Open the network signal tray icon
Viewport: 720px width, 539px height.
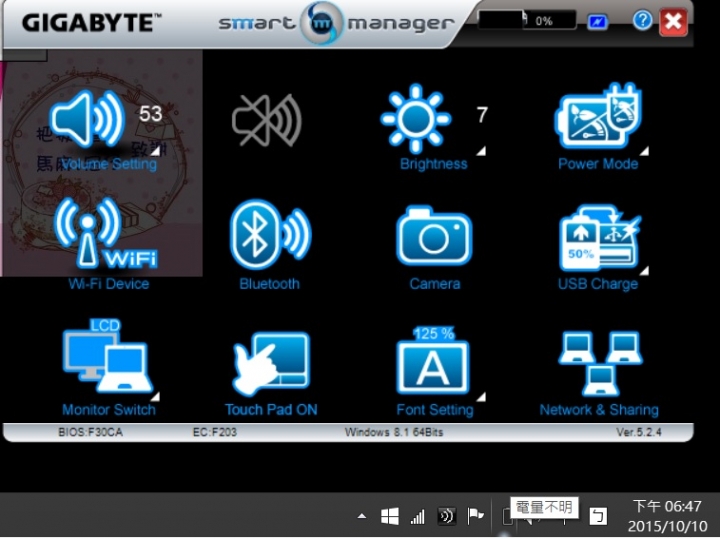pos(417,517)
